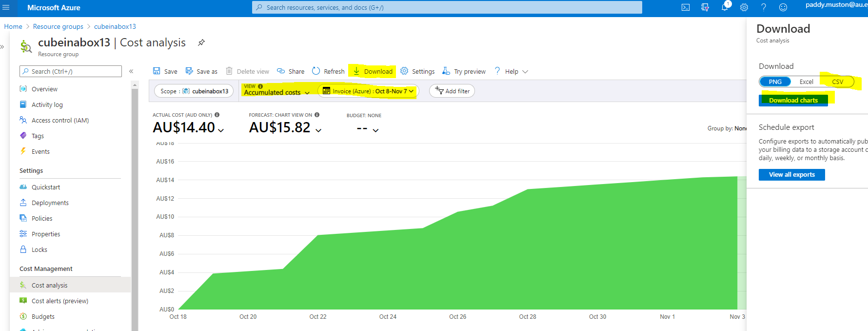868x331 pixels.
Task: Open the Help dropdown in the toolbar
Action: pos(511,71)
